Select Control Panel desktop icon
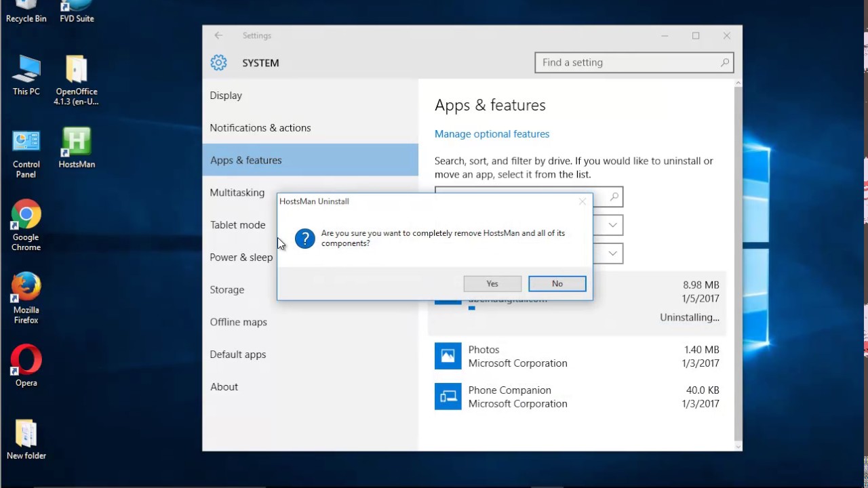 [x=26, y=153]
